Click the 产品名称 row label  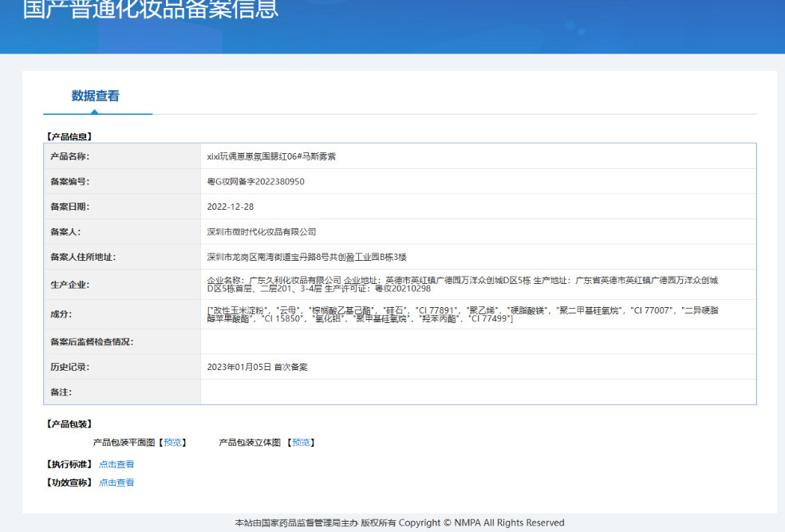coord(69,156)
